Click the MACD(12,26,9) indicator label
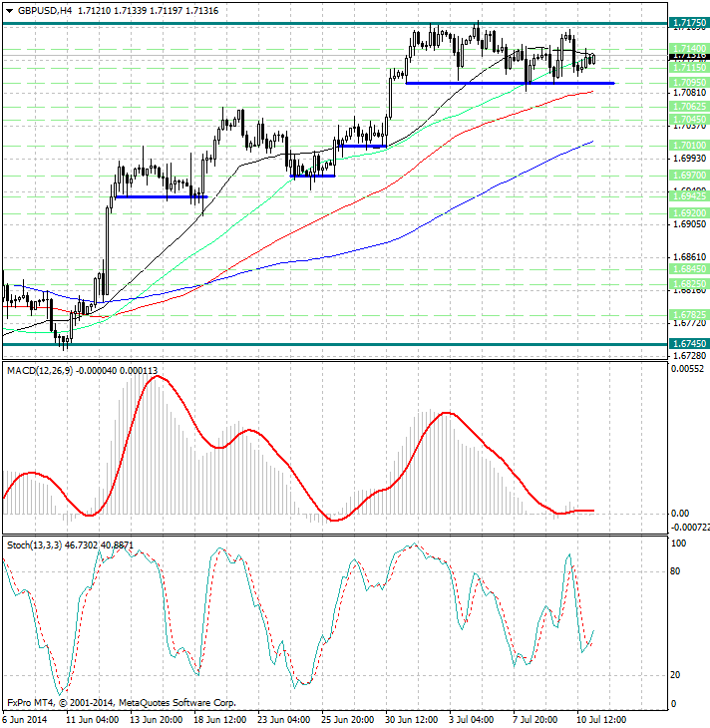Viewport: 710px width, 728px height. coord(44,371)
